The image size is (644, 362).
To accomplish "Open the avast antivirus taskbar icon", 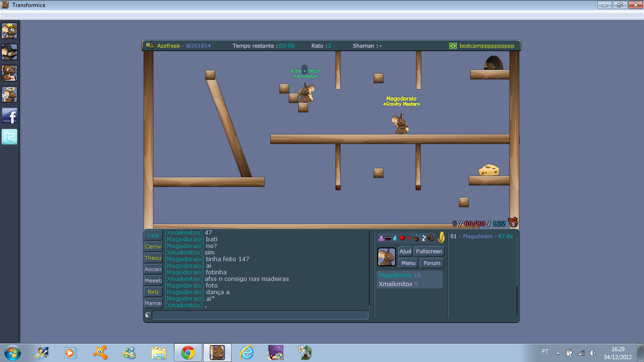I will pyautogui.click(x=100, y=353).
